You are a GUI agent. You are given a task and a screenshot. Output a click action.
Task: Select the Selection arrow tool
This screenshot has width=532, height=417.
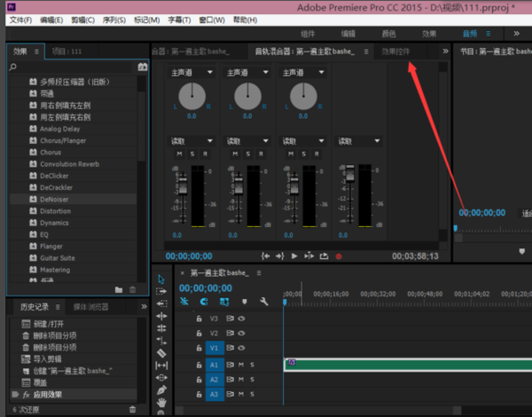coord(161,279)
